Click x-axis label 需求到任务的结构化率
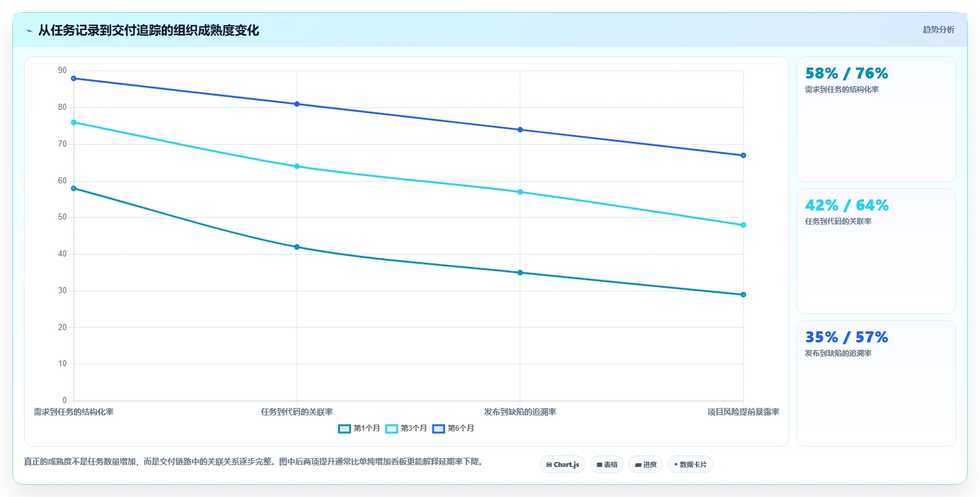 tap(74, 412)
